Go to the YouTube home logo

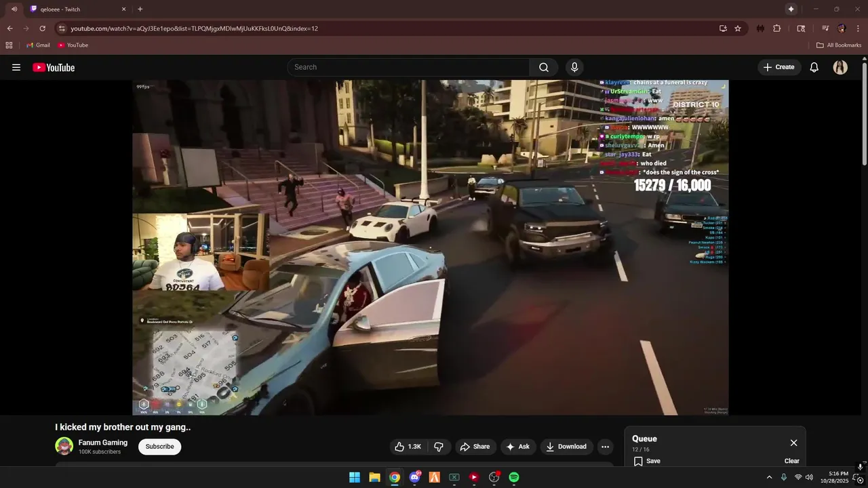[x=54, y=67]
